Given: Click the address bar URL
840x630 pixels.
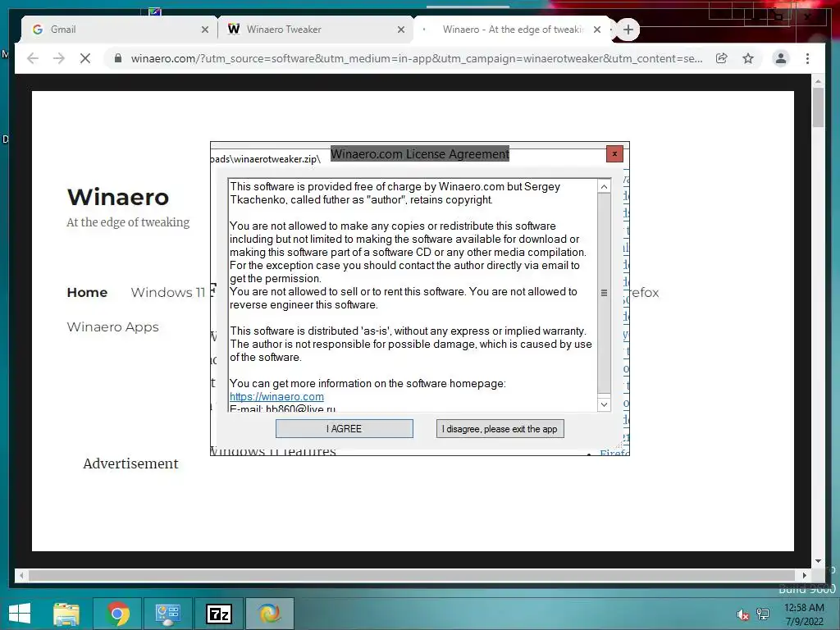Looking at the screenshot, I should tap(416, 58).
